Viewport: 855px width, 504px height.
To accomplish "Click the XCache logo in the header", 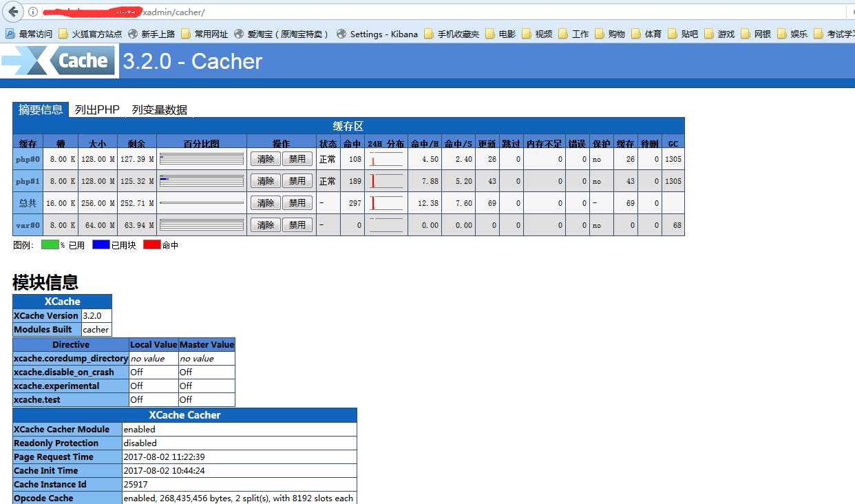I will coord(59,61).
